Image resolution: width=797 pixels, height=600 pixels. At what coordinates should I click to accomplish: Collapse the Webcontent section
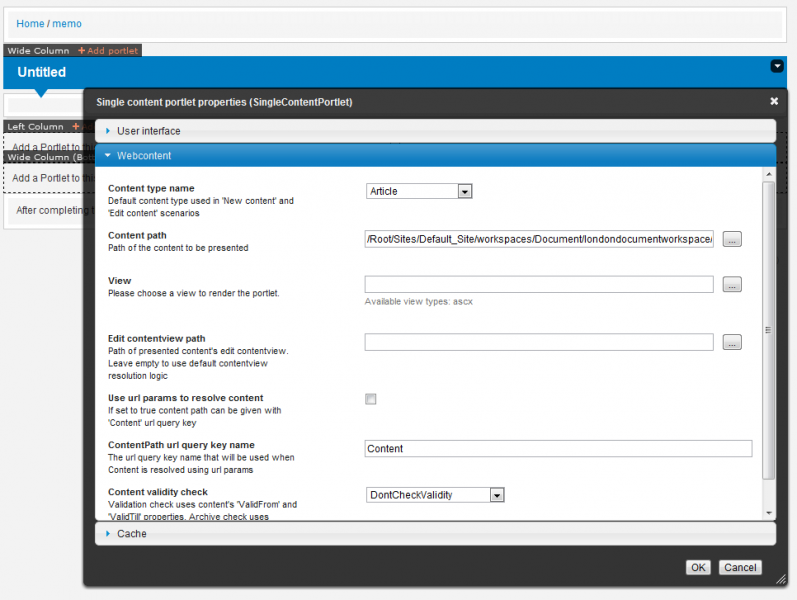pyautogui.click(x=435, y=156)
